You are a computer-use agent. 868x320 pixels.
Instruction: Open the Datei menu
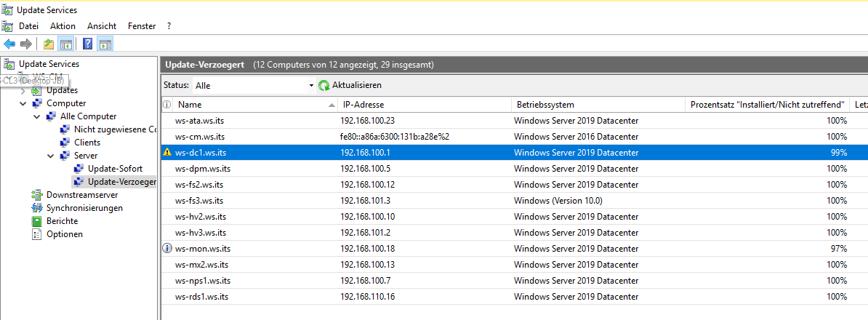(29, 26)
